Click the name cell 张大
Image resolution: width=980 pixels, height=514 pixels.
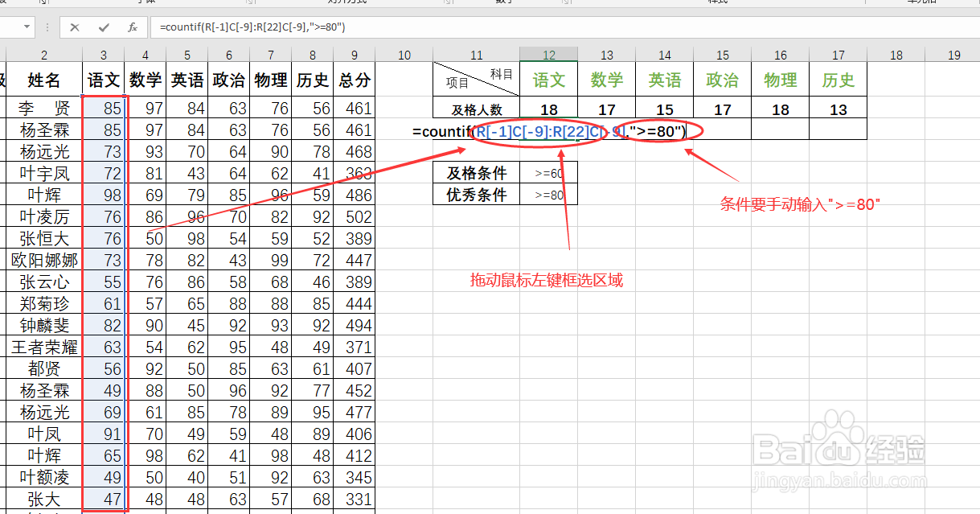click(x=44, y=499)
